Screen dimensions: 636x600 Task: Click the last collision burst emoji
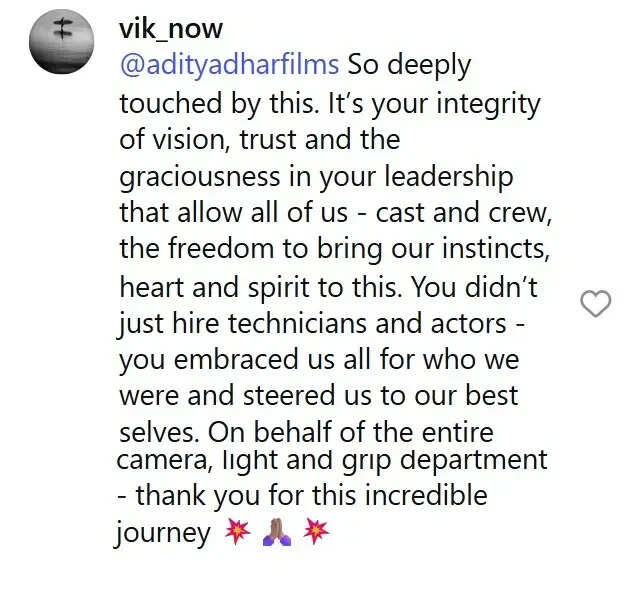pyautogui.click(x=316, y=531)
